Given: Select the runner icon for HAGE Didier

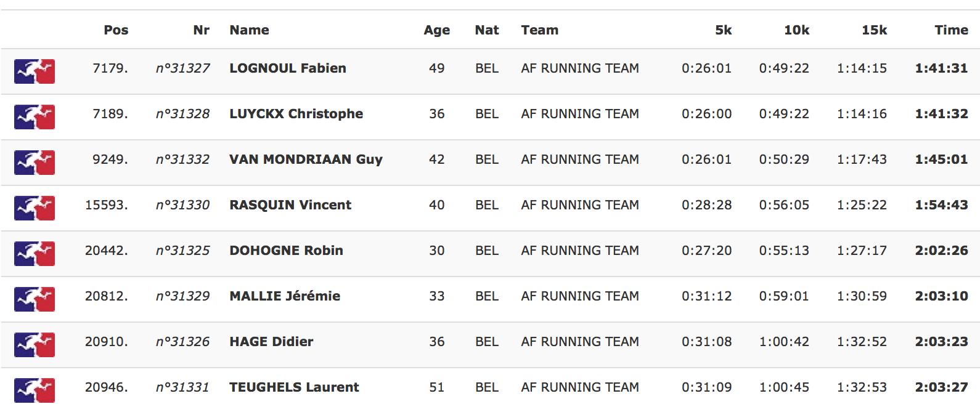Looking at the screenshot, I should 35,345.
